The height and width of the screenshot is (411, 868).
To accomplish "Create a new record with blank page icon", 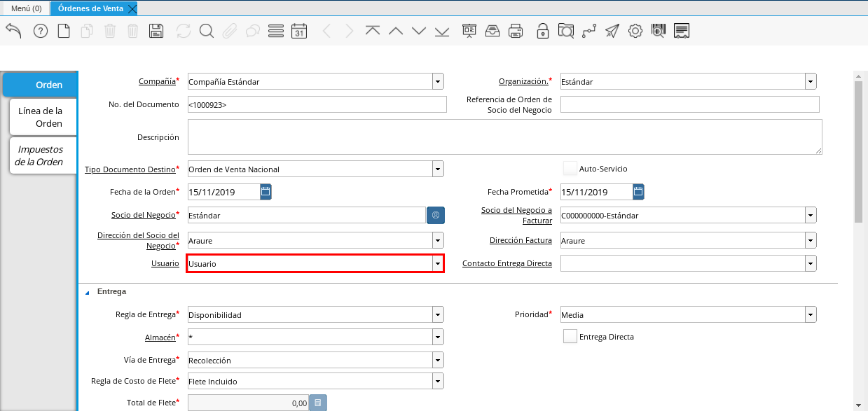I will click(64, 31).
